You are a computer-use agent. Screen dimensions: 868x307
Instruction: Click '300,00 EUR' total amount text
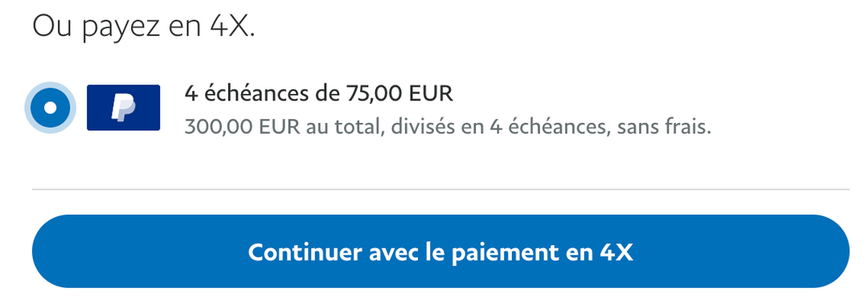pos(242,128)
